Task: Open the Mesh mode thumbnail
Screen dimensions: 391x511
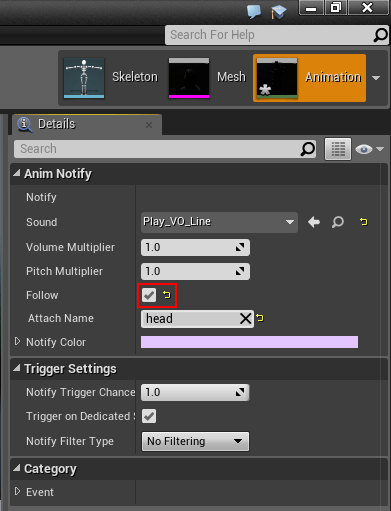Action: pos(189,78)
